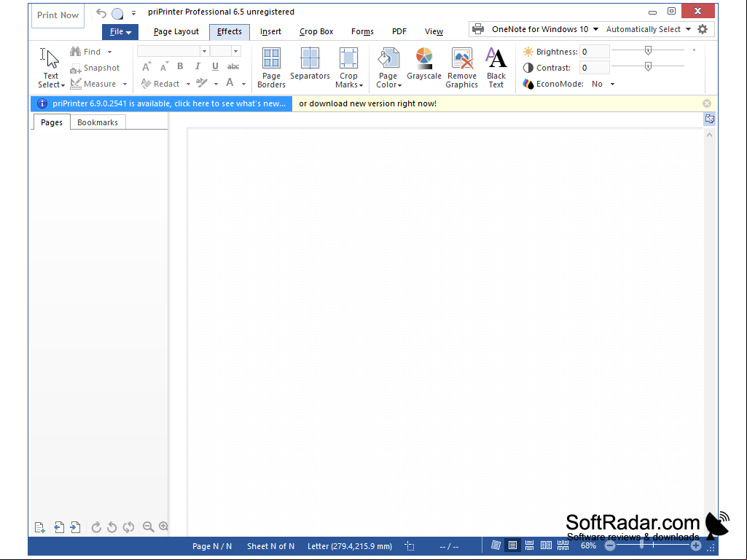Toggle Grayscale printing effect

click(424, 64)
